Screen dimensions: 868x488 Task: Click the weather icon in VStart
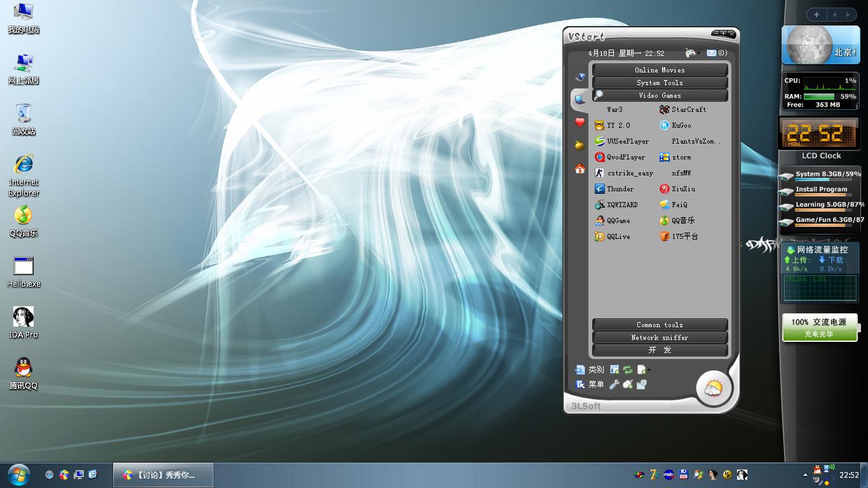713,387
